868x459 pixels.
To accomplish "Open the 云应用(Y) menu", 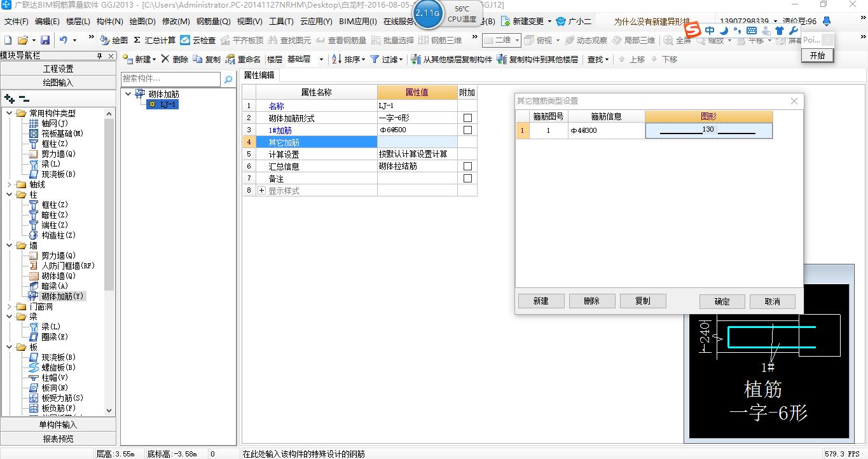I will coord(316,21).
